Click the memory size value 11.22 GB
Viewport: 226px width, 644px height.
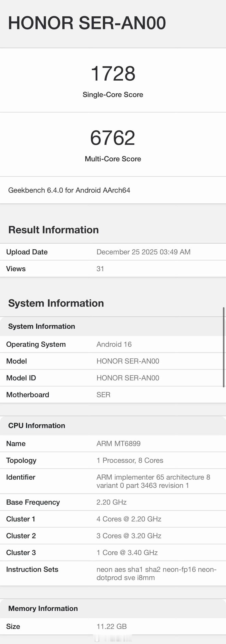[x=112, y=626]
